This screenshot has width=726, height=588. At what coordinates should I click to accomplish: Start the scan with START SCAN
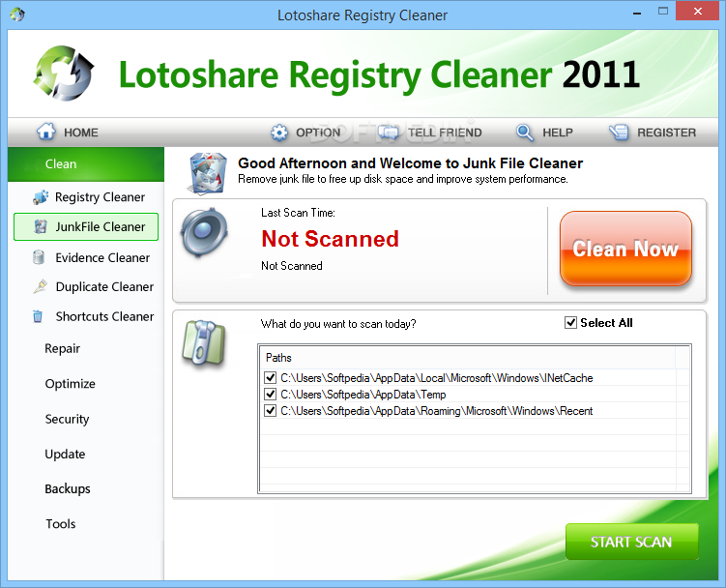click(631, 542)
